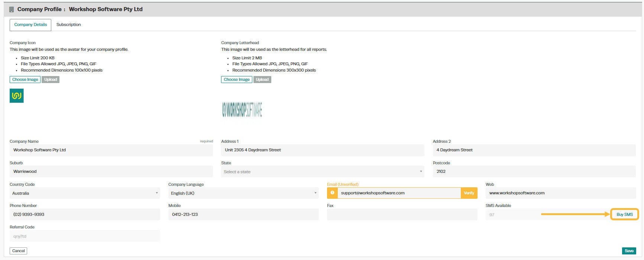
Task: Click the warning icon in Email field
Action: point(332,193)
